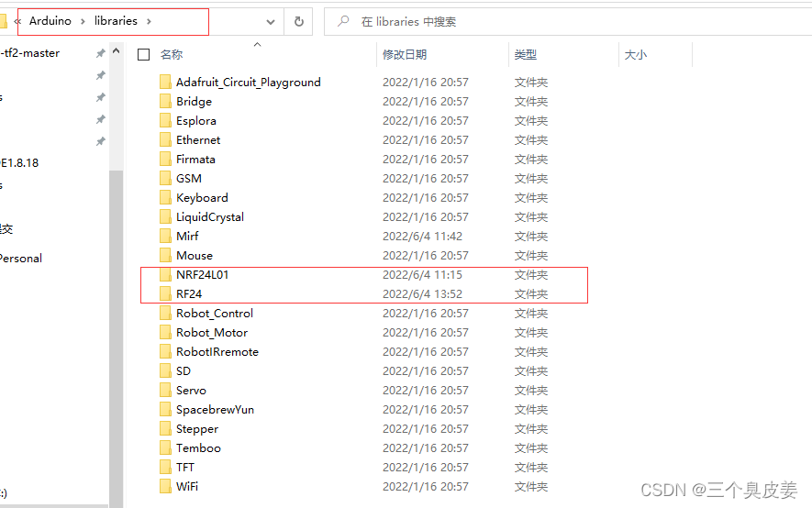
Task: Click the Esplora folder icon
Action: click(166, 120)
